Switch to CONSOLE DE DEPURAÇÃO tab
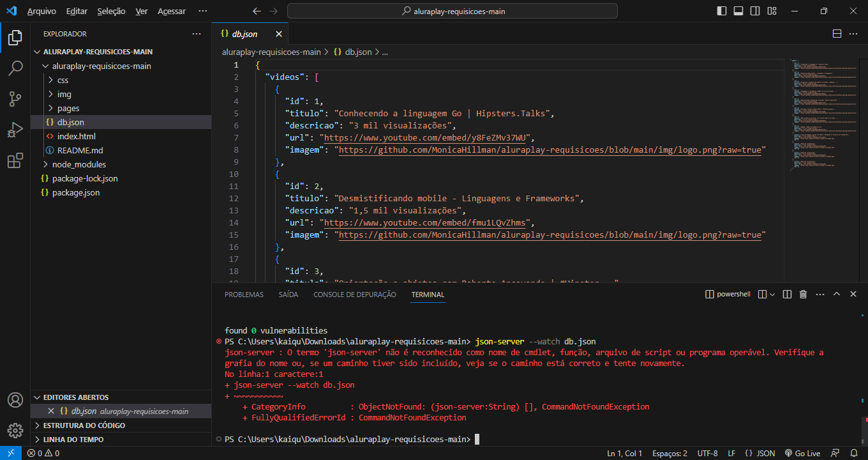 pos(355,295)
